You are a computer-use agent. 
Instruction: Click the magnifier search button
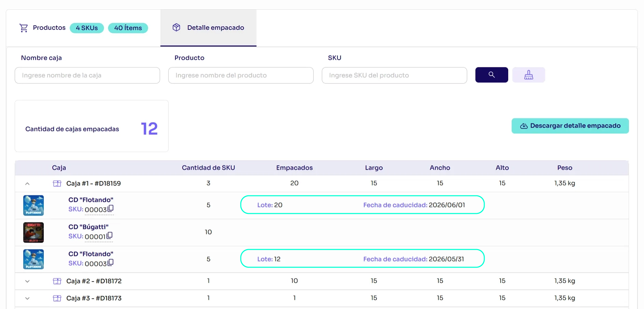click(x=491, y=75)
